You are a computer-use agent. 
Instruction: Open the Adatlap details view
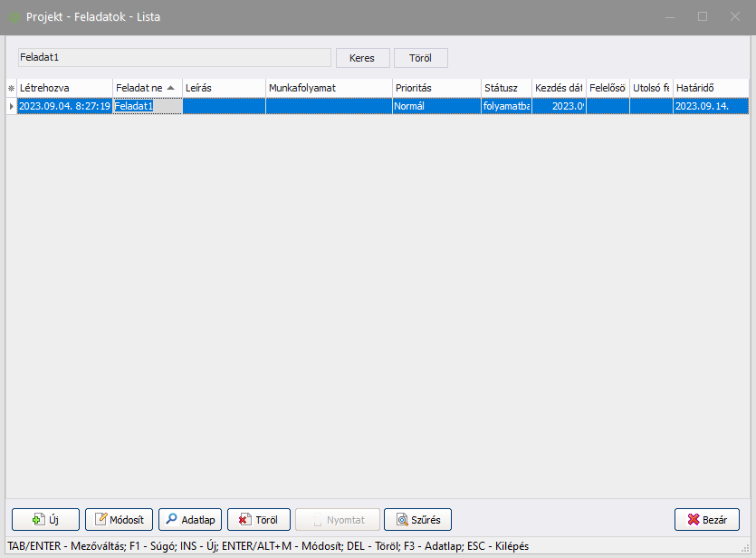tap(189, 520)
